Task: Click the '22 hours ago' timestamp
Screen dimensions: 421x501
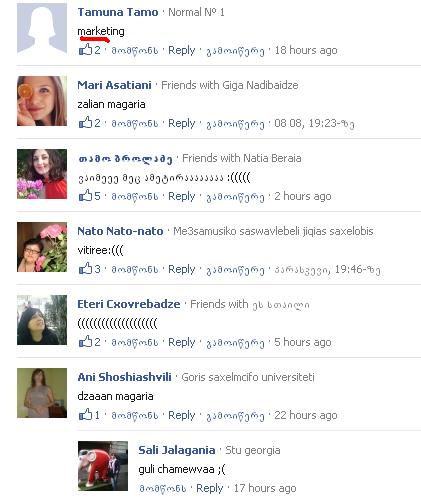Action: tap(306, 415)
